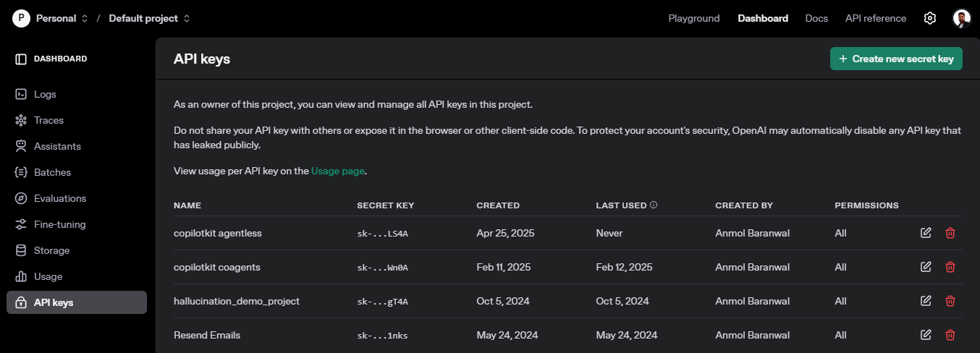
Task: Edit the Resend Emails key
Action: [x=926, y=335]
